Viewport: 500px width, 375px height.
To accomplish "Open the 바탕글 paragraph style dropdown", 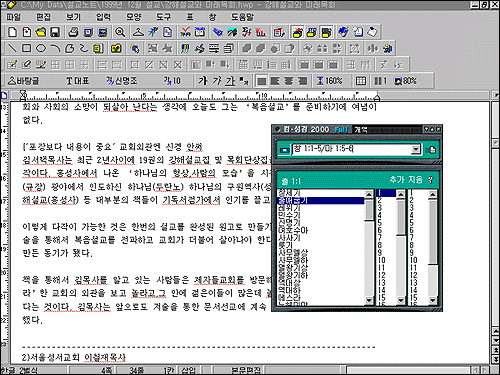I will [x=23, y=81].
